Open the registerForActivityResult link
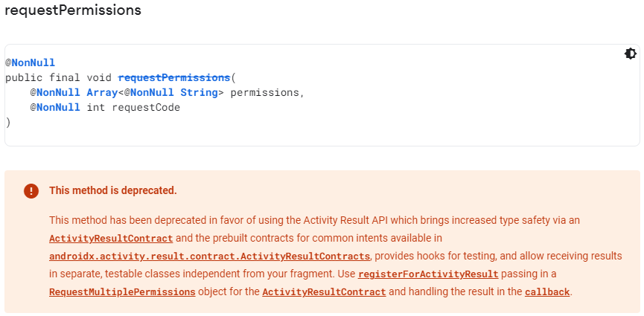 (433, 274)
